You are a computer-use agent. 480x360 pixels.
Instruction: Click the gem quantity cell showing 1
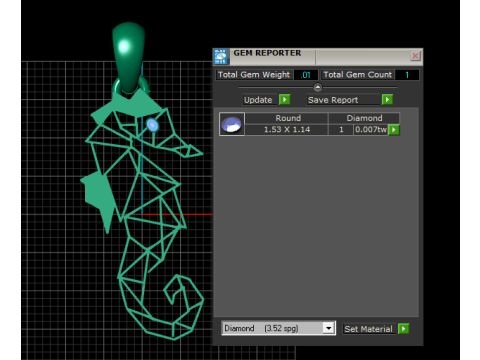pyautogui.click(x=341, y=129)
